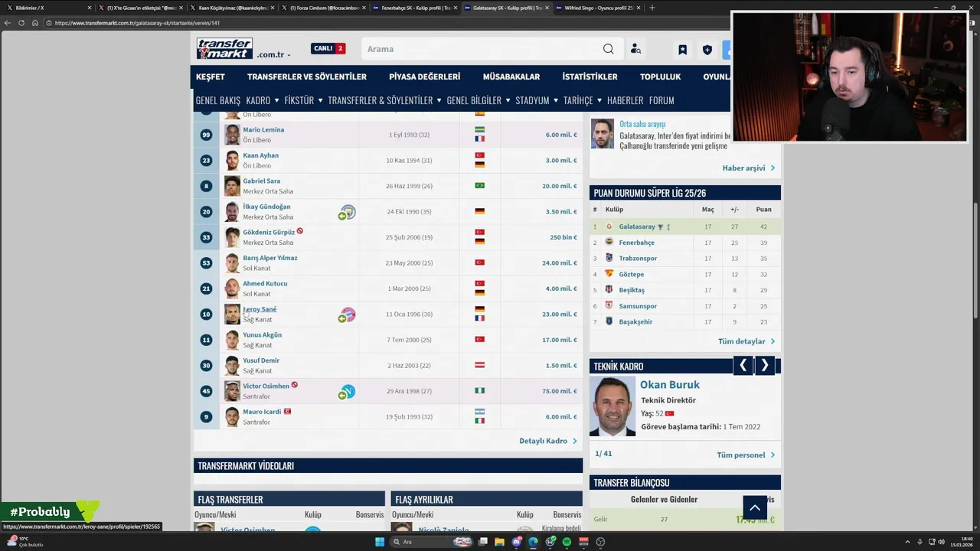Open the TOPLULUK menu
Image resolution: width=980 pixels, height=551 pixels.
[660, 77]
